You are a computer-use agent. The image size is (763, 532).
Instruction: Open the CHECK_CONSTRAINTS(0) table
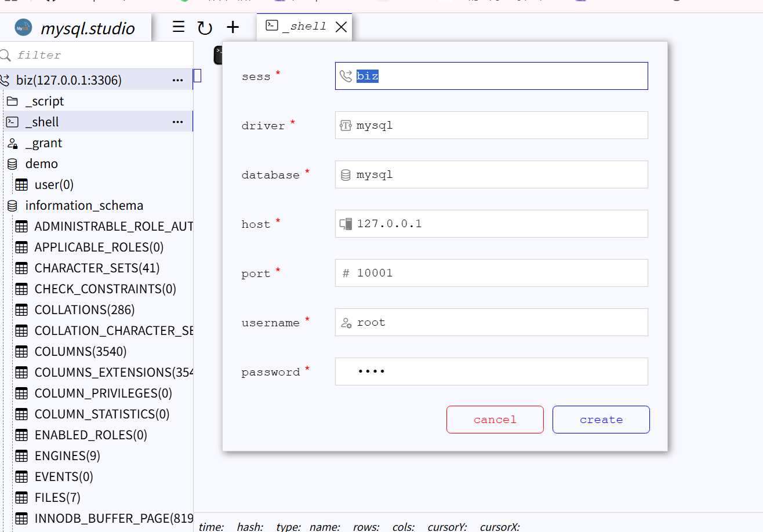(106, 289)
